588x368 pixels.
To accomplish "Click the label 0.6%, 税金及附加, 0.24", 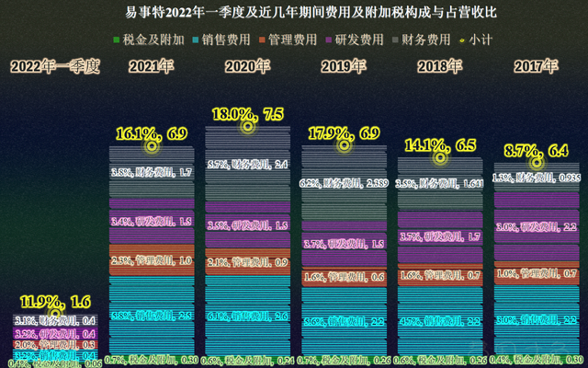I will pyautogui.click(x=247, y=361).
